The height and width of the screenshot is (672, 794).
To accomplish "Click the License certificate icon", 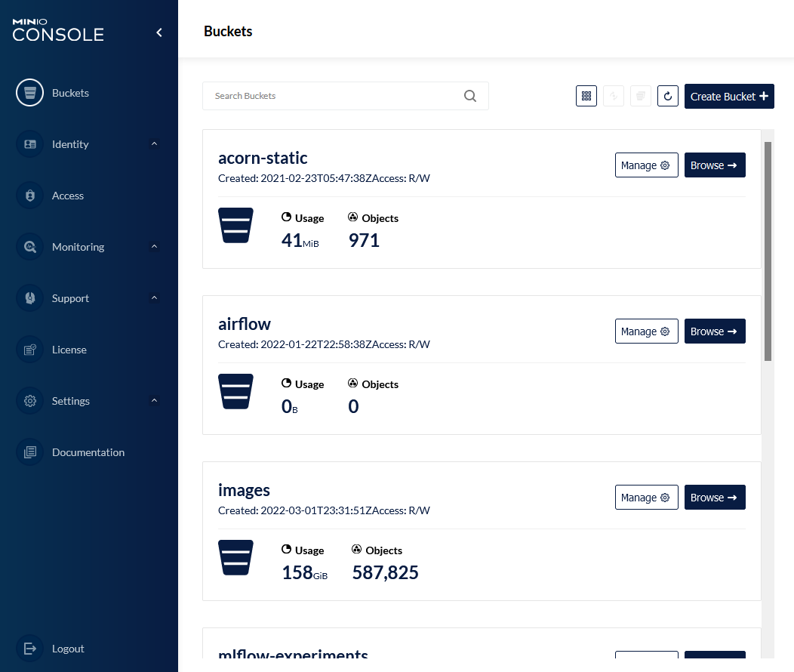I will coord(30,350).
